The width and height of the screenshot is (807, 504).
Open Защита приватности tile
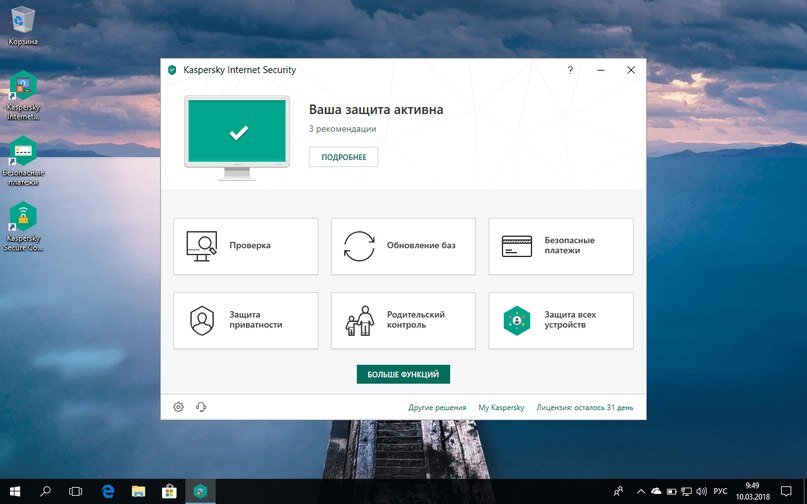click(x=245, y=320)
